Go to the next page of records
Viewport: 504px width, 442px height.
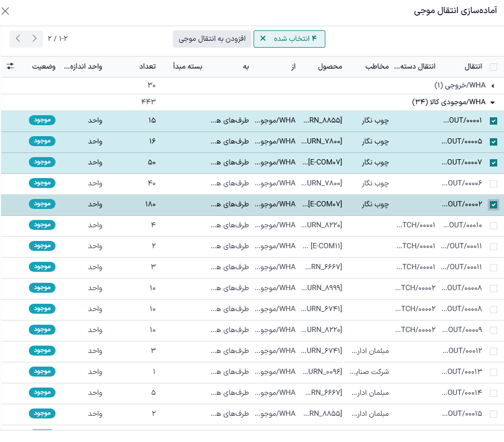[34, 39]
